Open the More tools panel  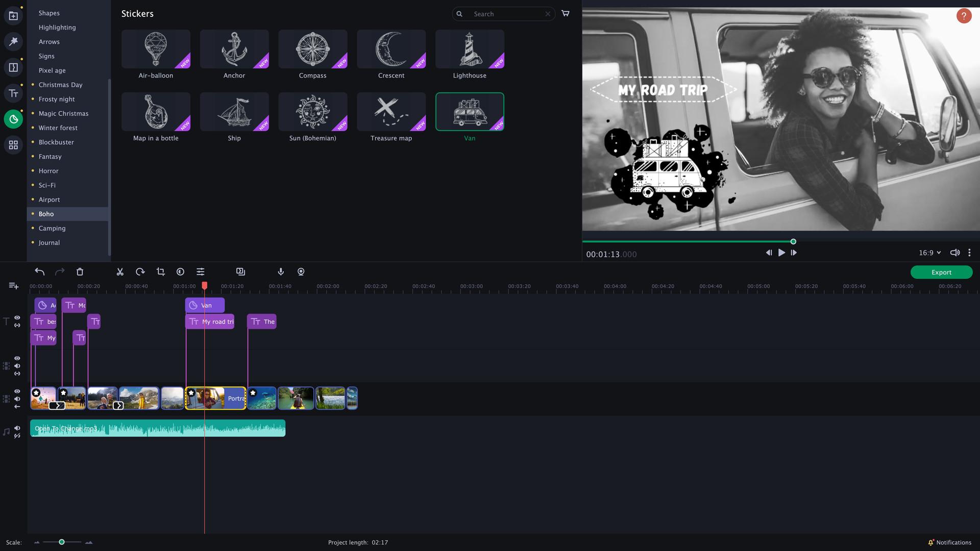tap(13, 145)
